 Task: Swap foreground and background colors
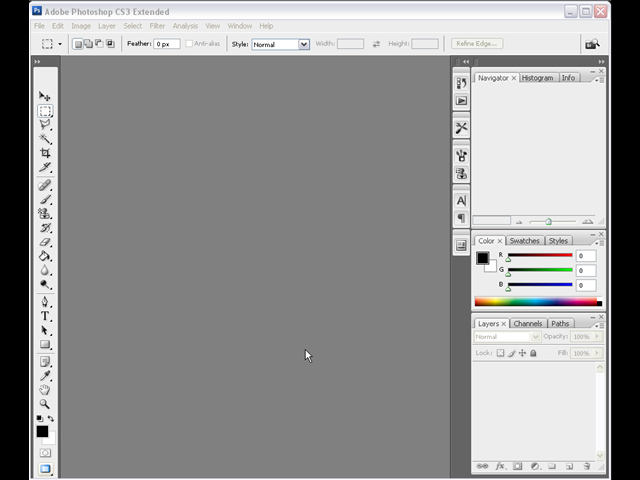51,418
